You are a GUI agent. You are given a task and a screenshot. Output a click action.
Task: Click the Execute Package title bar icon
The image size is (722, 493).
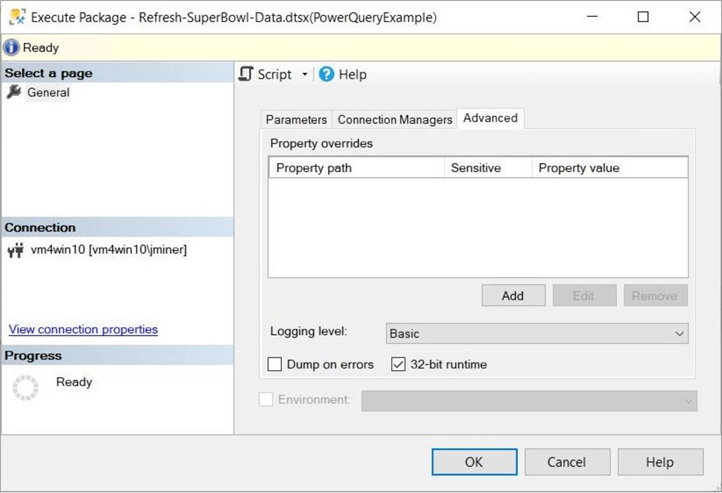point(17,17)
